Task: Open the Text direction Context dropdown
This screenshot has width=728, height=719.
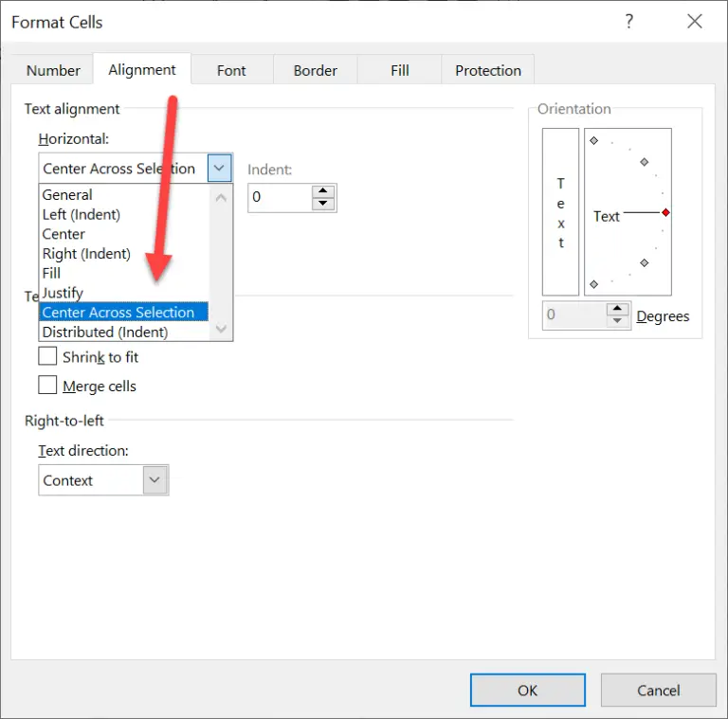Action: [x=103, y=480]
